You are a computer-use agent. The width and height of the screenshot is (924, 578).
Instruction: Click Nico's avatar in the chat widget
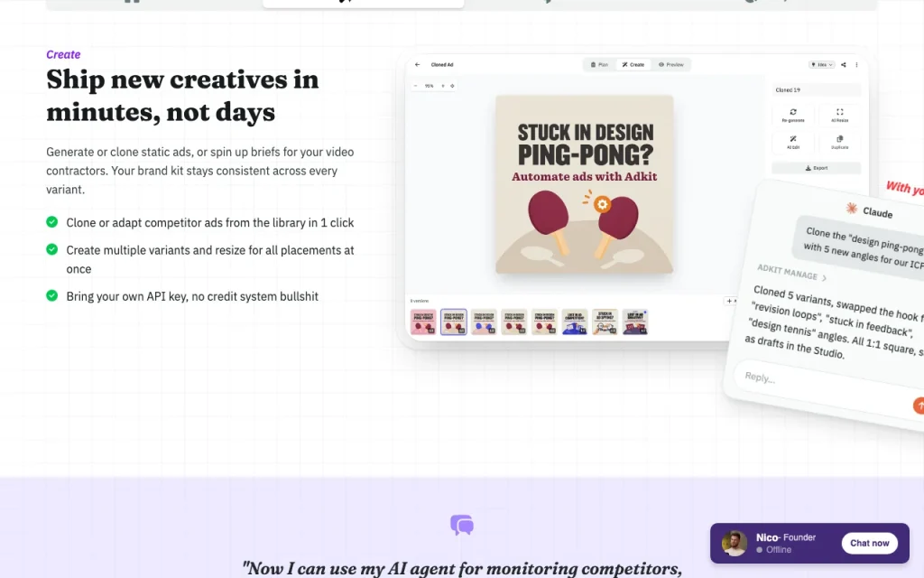pos(735,543)
